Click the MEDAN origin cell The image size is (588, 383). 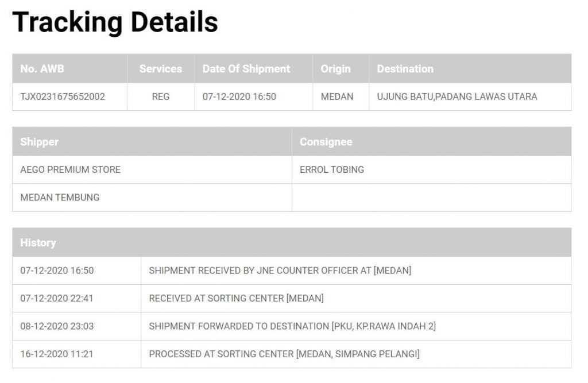tap(337, 96)
